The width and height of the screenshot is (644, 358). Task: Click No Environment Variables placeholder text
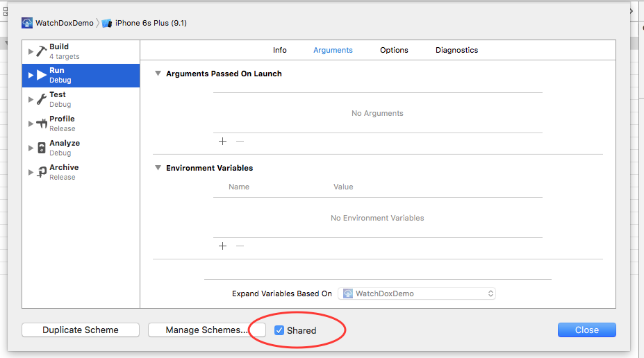(x=377, y=218)
